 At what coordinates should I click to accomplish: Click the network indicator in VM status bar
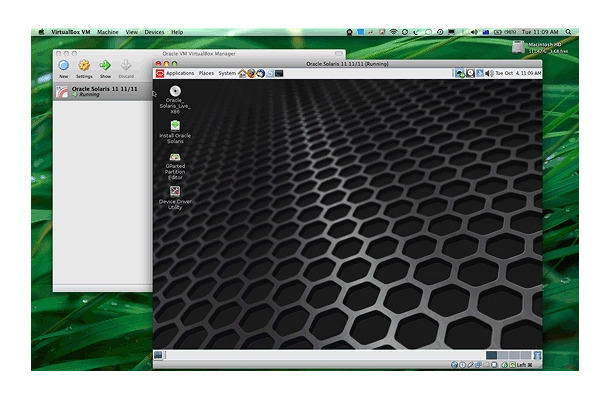[x=479, y=365]
